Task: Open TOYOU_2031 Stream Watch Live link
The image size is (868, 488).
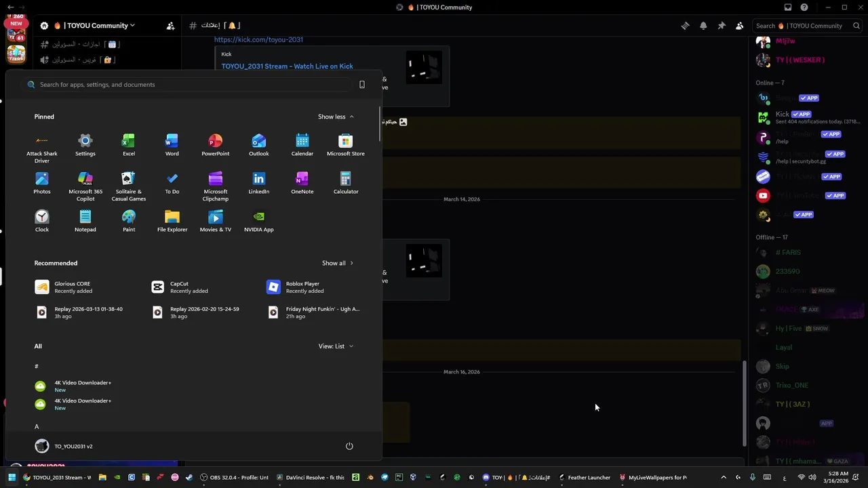Action: [287, 66]
